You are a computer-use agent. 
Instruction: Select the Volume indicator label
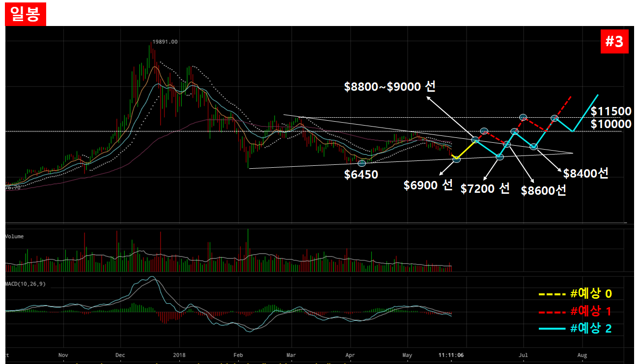coord(14,236)
